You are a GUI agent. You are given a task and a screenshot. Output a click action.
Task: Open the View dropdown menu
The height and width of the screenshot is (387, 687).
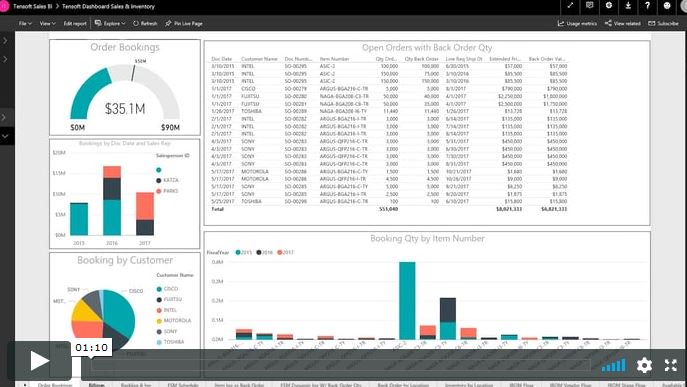tap(47, 23)
